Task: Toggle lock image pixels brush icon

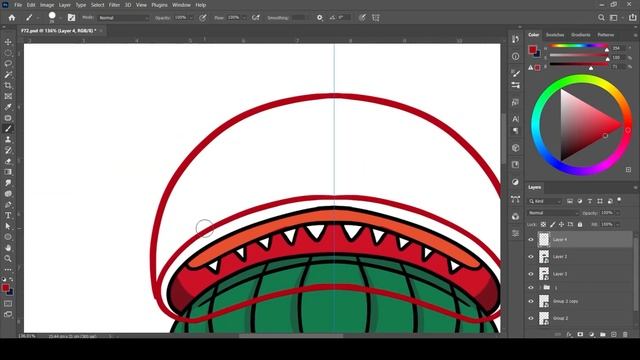Action: [553, 224]
